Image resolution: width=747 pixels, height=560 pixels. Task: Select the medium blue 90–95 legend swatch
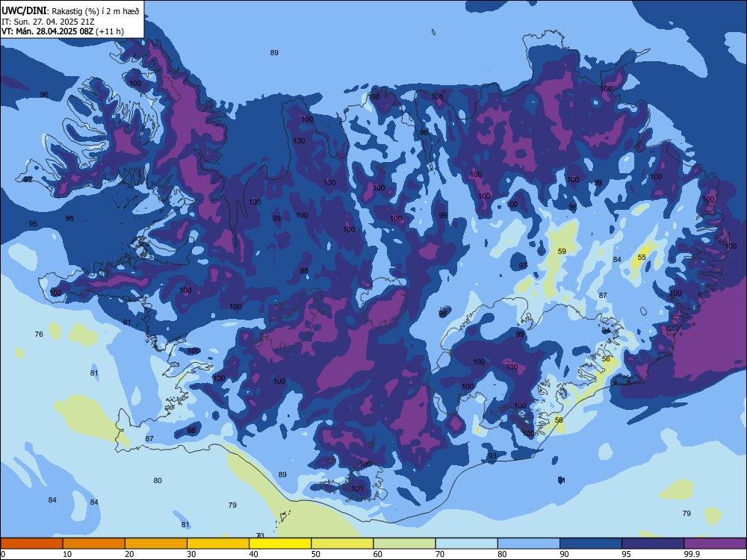pos(591,544)
